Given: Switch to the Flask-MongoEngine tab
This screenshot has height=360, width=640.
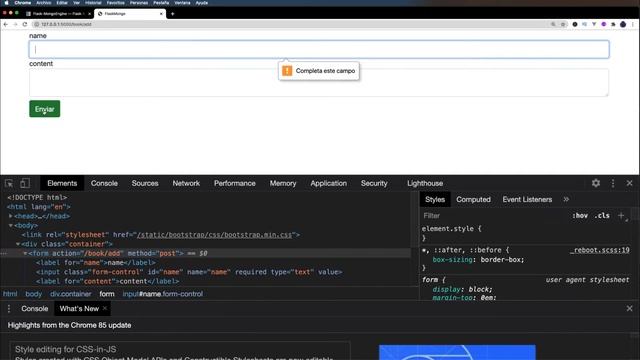Looking at the screenshot, I should pos(57,14).
